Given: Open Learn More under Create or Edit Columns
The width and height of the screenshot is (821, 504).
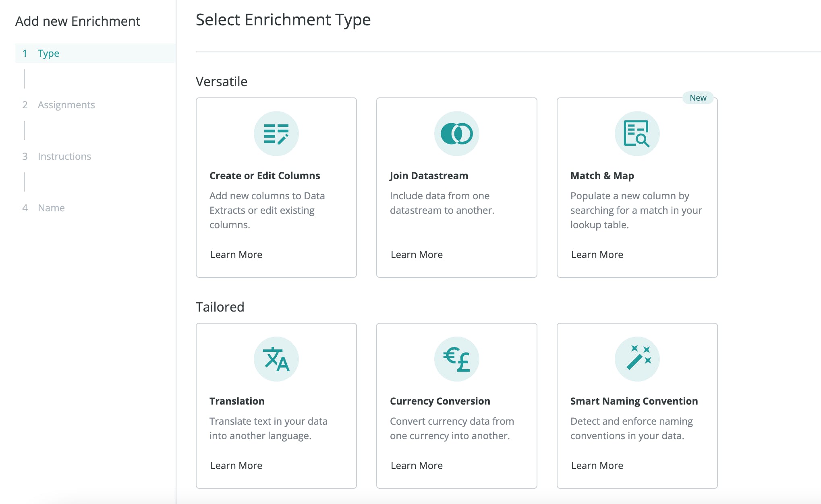Looking at the screenshot, I should click(x=236, y=254).
